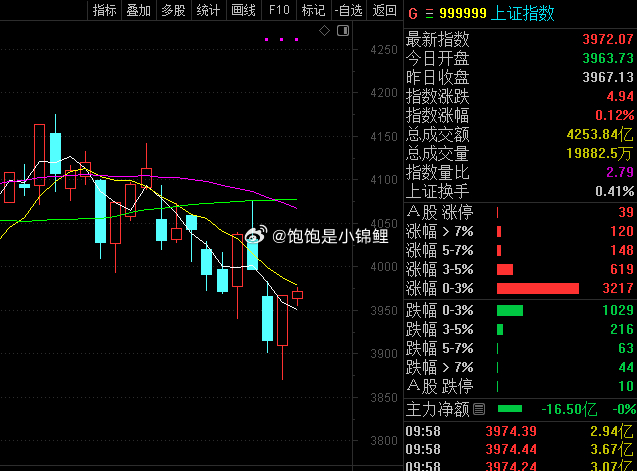Click the 4000 price axis label
Screen dimensions: 637x471
pos(384,267)
